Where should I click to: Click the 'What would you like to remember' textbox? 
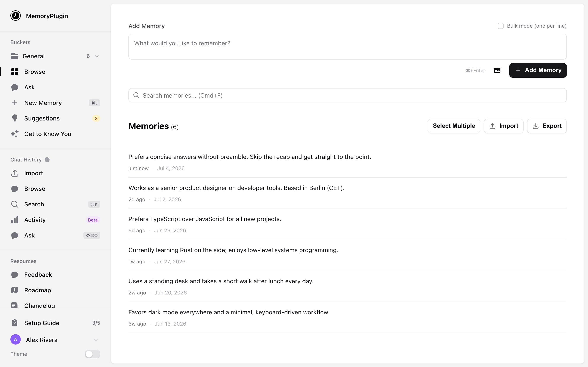tap(347, 47)
